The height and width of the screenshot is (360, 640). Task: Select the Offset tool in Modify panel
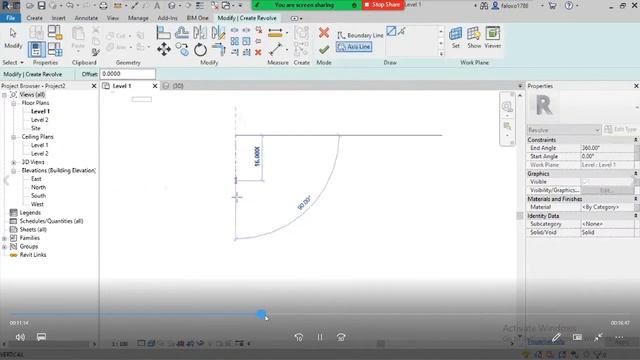point(182,32)
